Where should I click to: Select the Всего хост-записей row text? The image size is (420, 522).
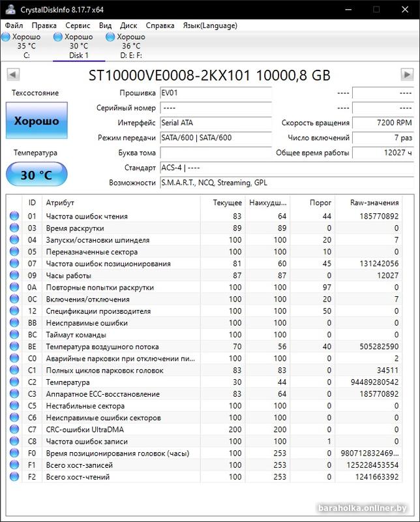pyautogui.click(x=79, y=465)
